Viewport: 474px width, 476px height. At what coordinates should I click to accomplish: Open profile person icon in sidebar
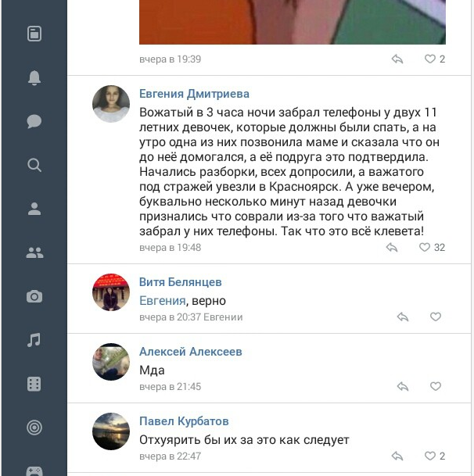(x=34, y=209)
